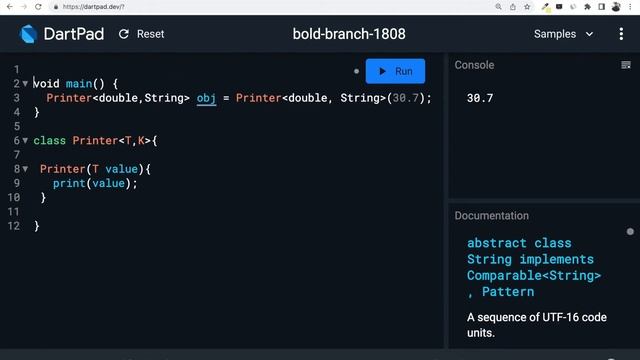The height and width of the screenshot is (360, 640).
Task: Click the small status dot beside Run
Action: pyautogui.click(x=356, y=71)
